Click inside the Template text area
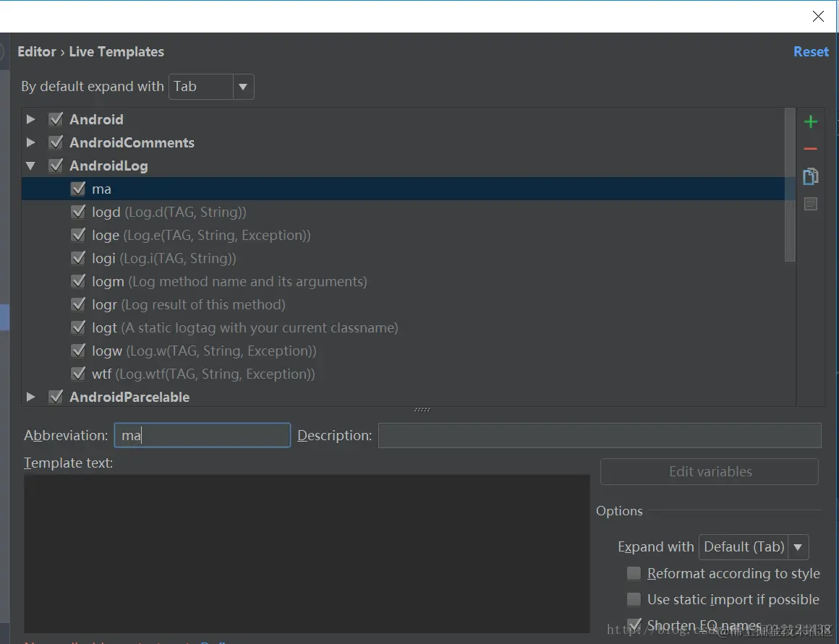The height and width of the screenshot is (644, 839). coord(307,554)
